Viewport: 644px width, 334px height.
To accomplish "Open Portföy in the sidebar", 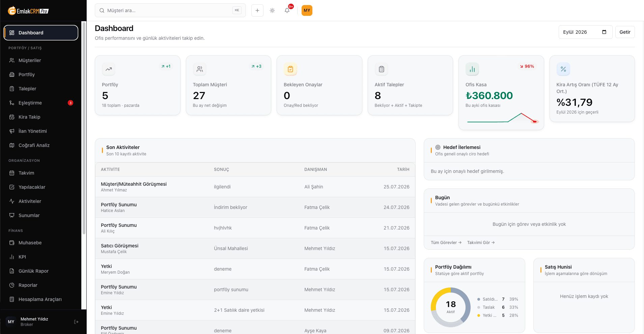I will click(x=41, y=74).
